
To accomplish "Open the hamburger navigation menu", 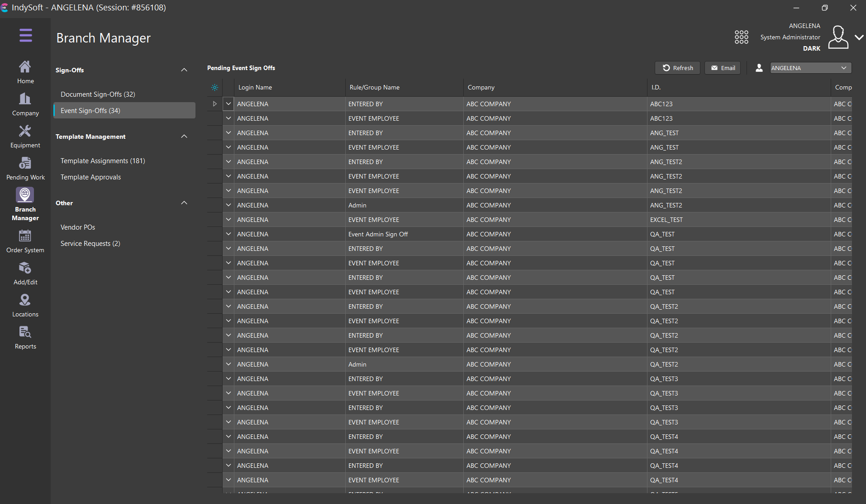I will (x=25, y=35).
